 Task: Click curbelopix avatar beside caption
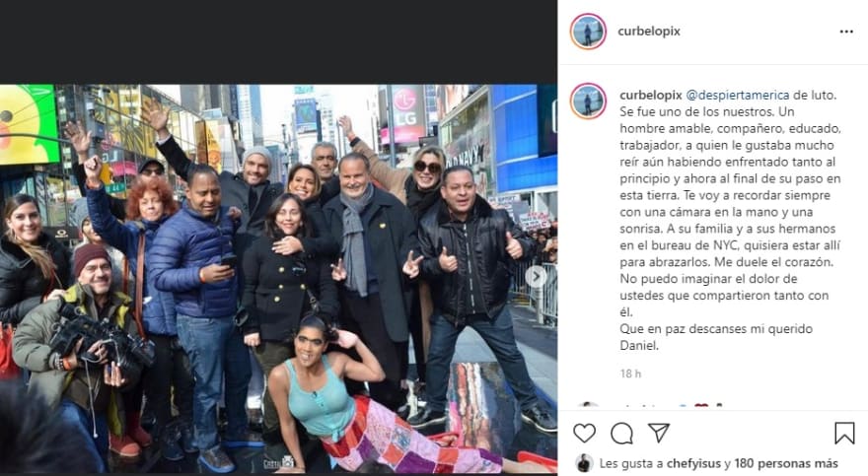(x=588, y=102)
